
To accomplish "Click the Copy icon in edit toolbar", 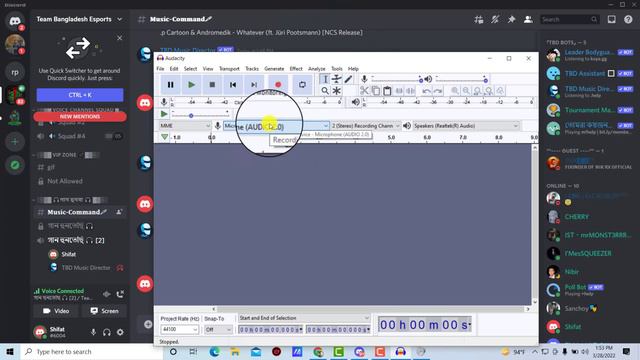I will 376,91.
